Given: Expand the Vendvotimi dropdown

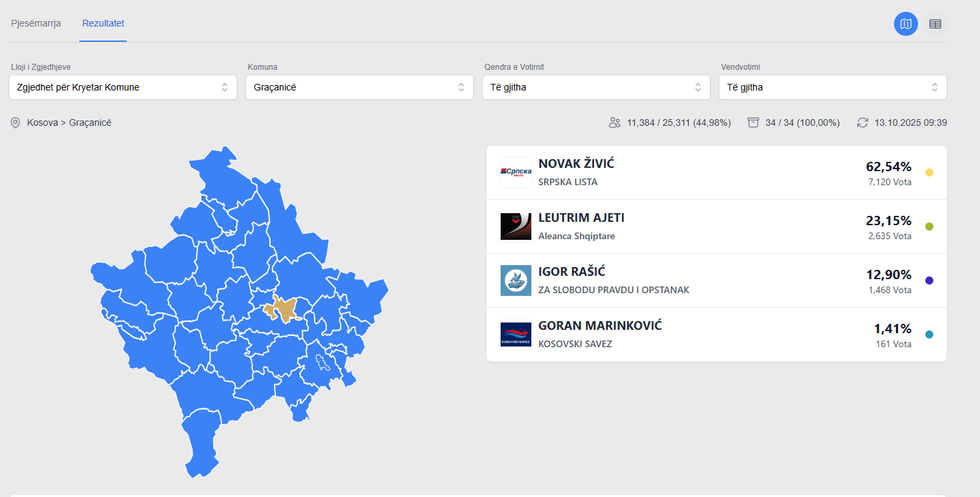Looking at the screenshot, I should coord(832,87).
